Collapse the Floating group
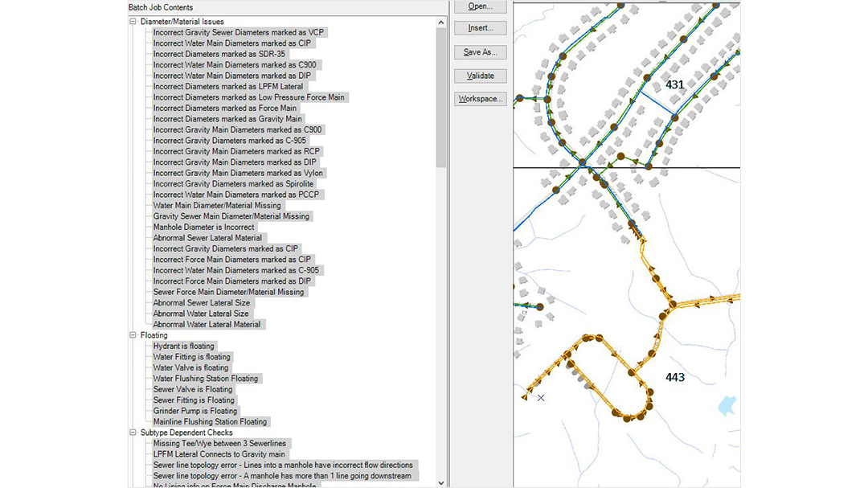 [x=133, y=335]
